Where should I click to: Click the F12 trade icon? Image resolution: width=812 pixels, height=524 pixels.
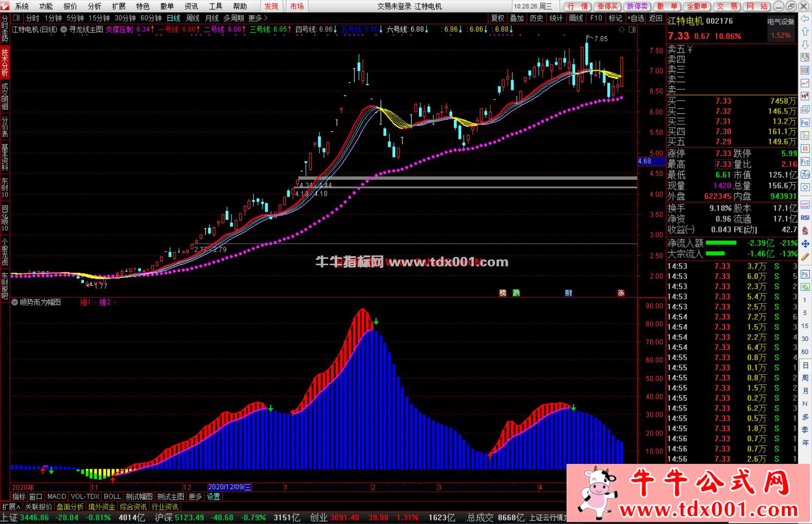click(x=805, y=162)
